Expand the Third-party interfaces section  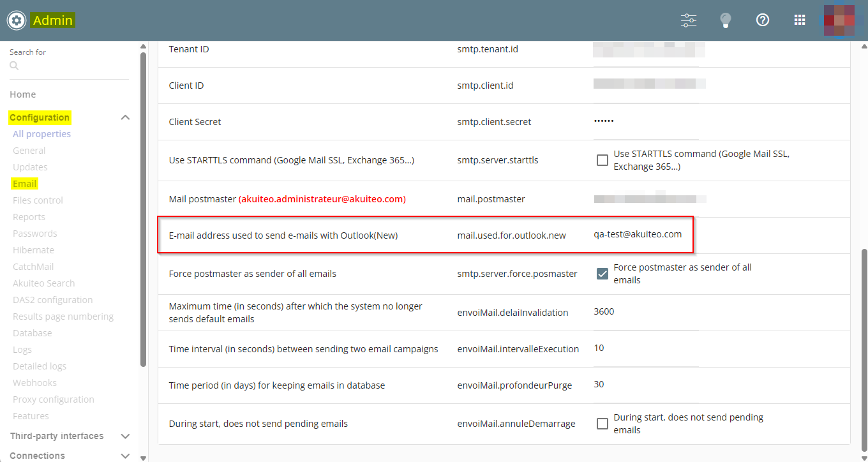pyautogui.click(x=125, y=436)
